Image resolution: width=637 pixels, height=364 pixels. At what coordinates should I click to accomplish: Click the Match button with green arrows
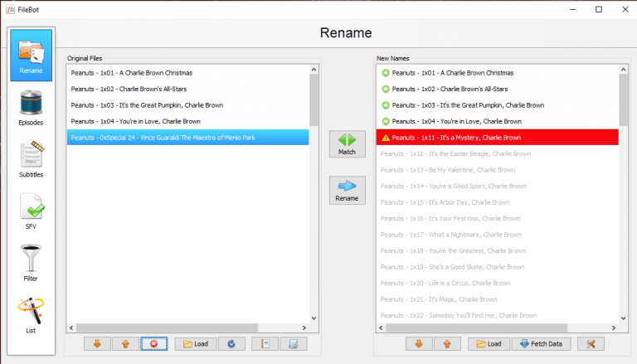347,143
